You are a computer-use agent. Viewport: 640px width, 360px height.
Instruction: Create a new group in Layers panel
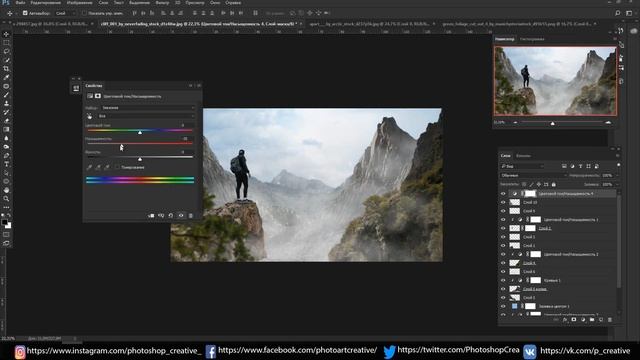(x=592, y=320)
